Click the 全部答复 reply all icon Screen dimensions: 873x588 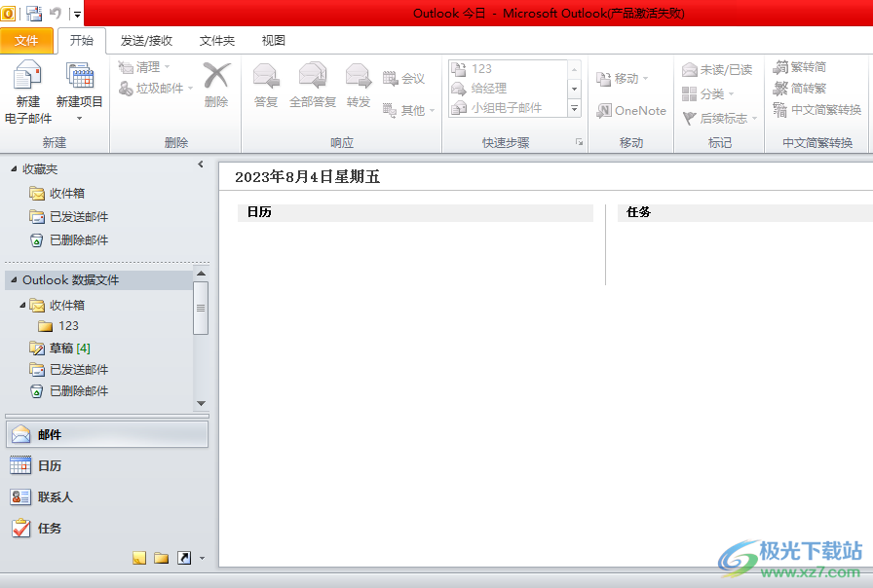pyautogui.click(x=313, y=76)
